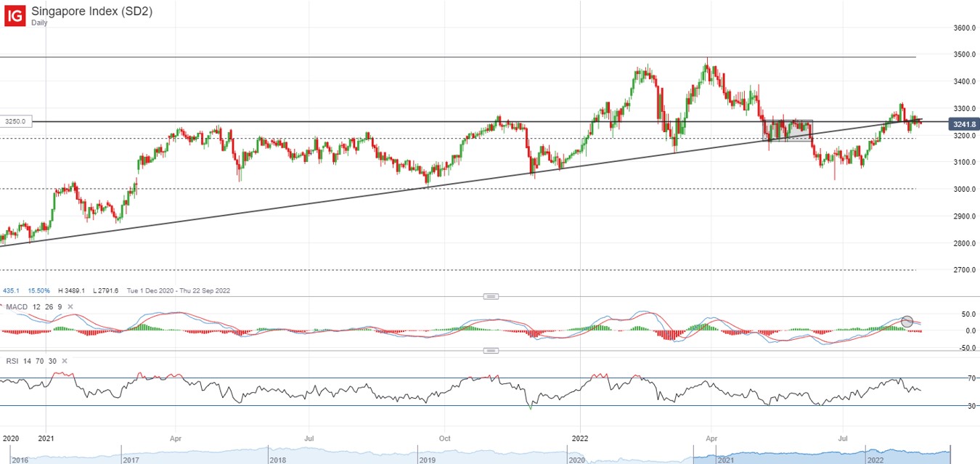Viewport: 980px width, 464px height.
Task: Jump to 2019 in timeline navigator
Action: click(428, 460)
